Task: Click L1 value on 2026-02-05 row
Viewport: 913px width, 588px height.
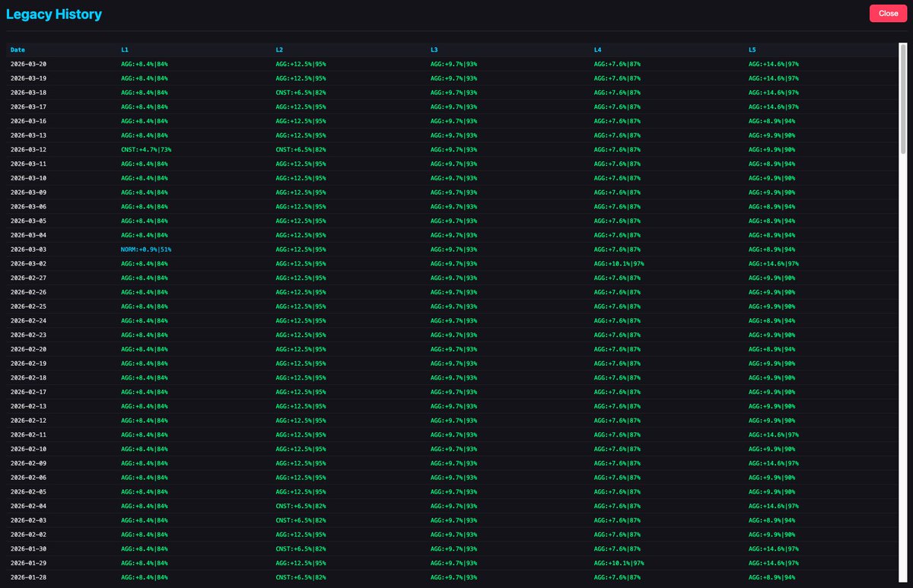Action: (x=145, y=491)
